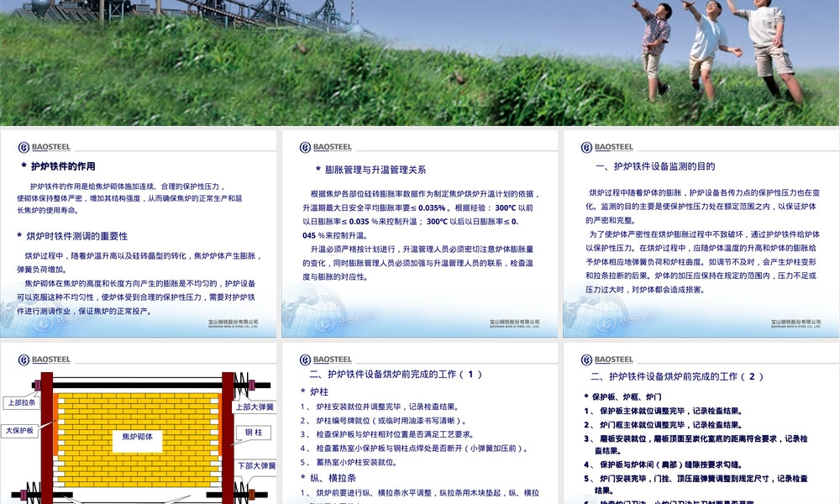
Task: Open the top banner slide with children on grass
Action: click(x=420, y=63)
